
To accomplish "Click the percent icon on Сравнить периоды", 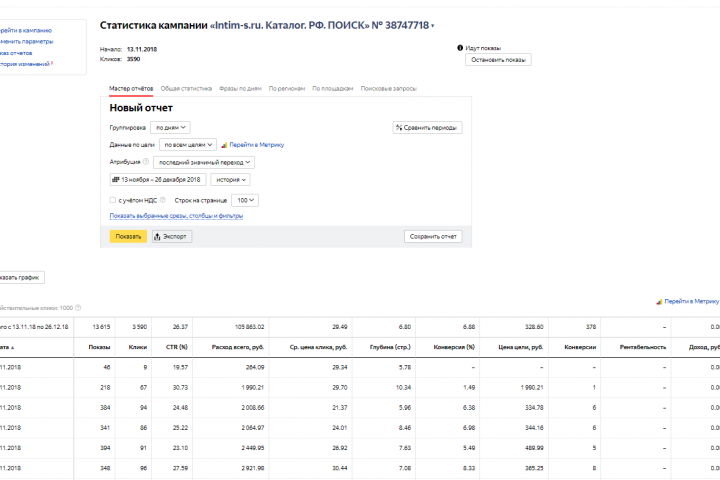I will tap(399, 128).
